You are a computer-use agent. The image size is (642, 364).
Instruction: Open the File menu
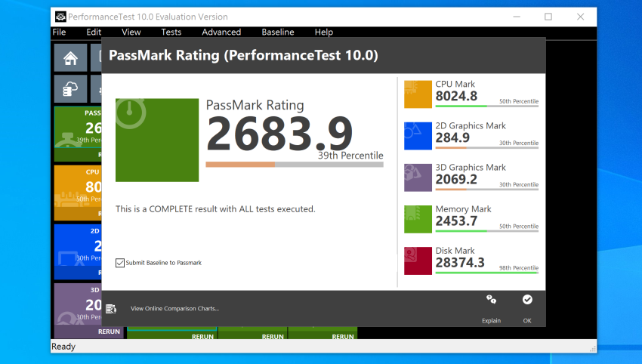[59, 32]
